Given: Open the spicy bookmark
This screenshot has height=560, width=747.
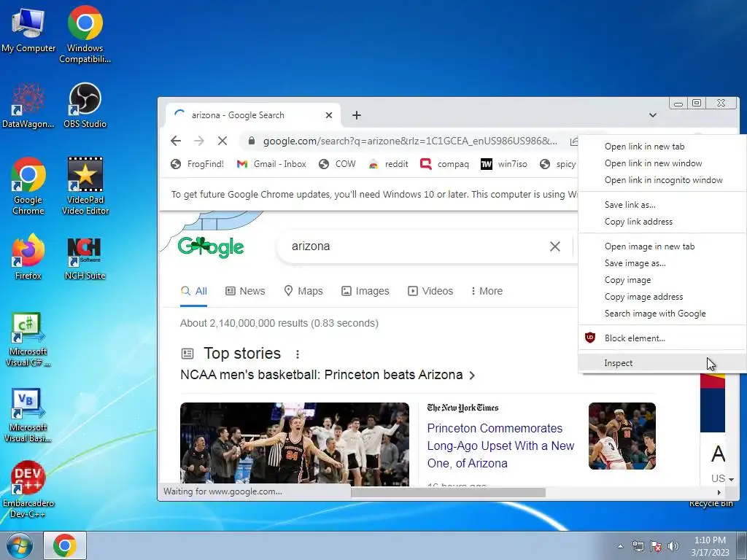Looking at the screenshot, I should (x=558, y=164).
